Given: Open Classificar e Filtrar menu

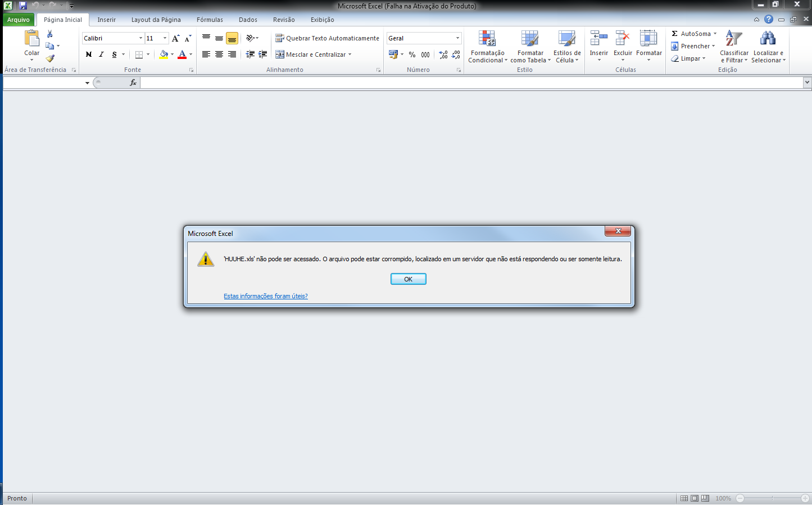Looking at the screenshot, I should 734,47.
